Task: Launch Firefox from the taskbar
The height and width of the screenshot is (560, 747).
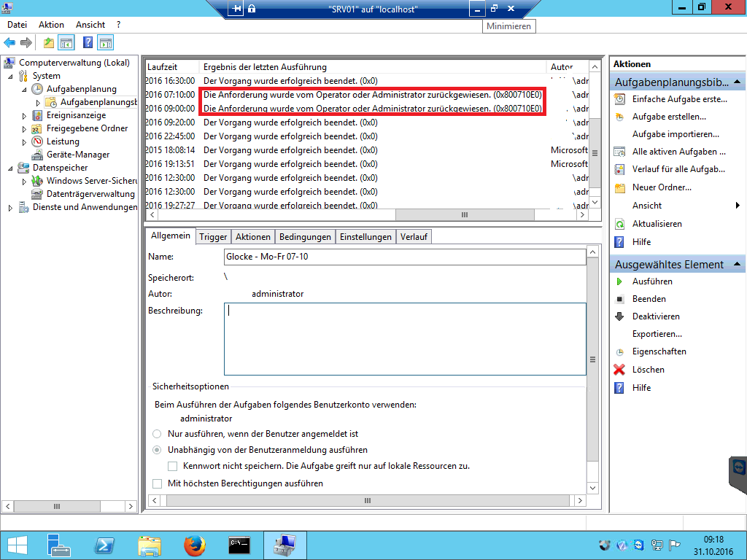Action: [x=194, y=545]
